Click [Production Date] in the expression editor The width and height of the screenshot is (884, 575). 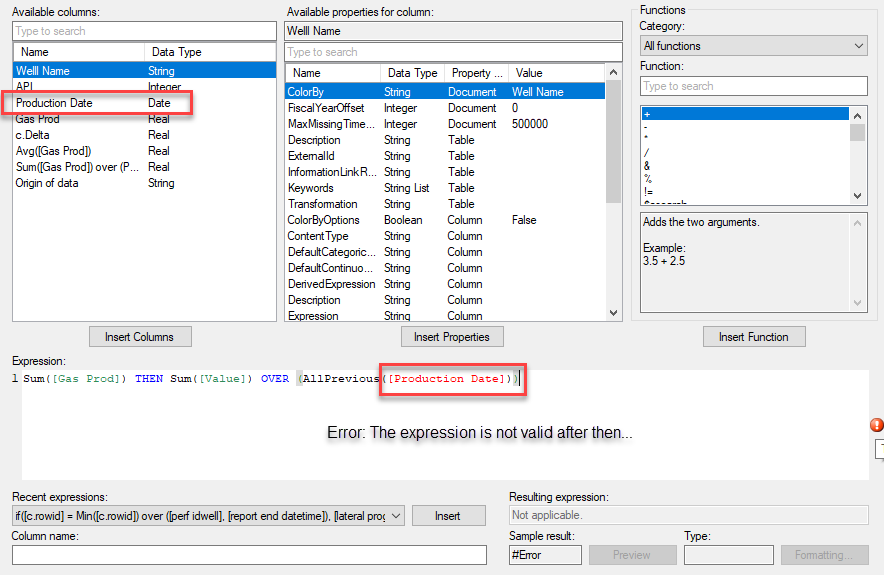446,379
